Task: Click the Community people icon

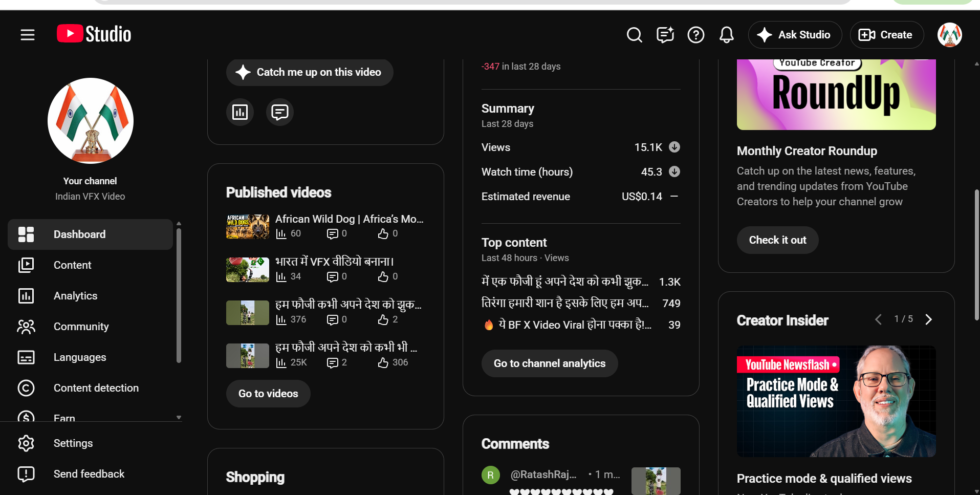Action: click(x=26, y=327)
